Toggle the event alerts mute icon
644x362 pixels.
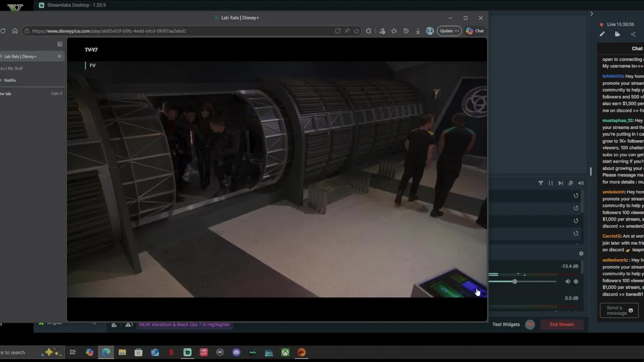coord(571,183)
